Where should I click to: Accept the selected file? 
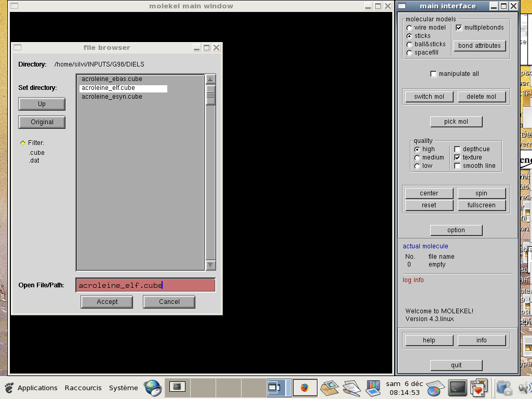click(x=107, y=302)
